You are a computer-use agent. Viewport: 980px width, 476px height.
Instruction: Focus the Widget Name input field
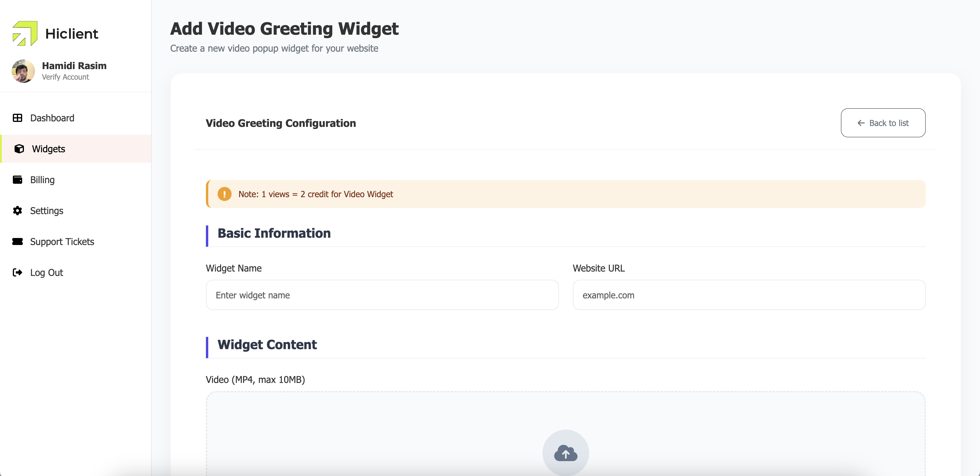point(382,295)
